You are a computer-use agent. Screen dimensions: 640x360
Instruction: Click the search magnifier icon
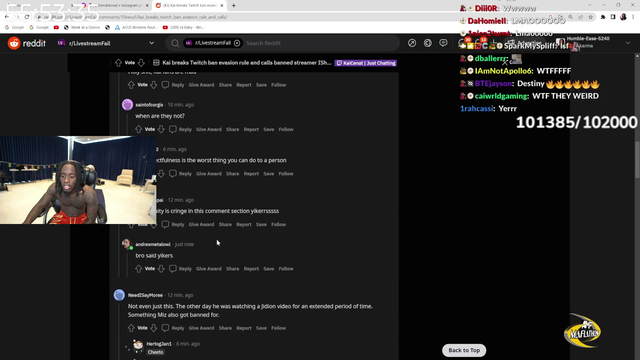tap(175, 43)
